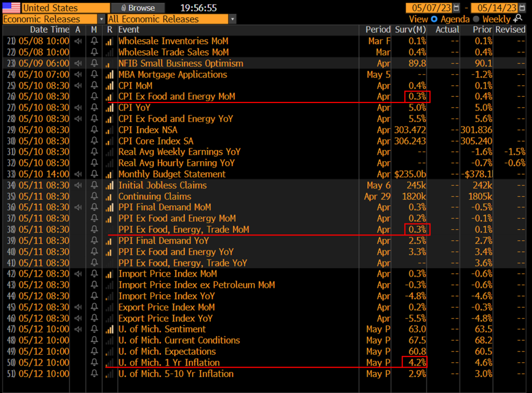Open the Economic Releases dropdown arrow
532x393 pixels.
(101, 19)
